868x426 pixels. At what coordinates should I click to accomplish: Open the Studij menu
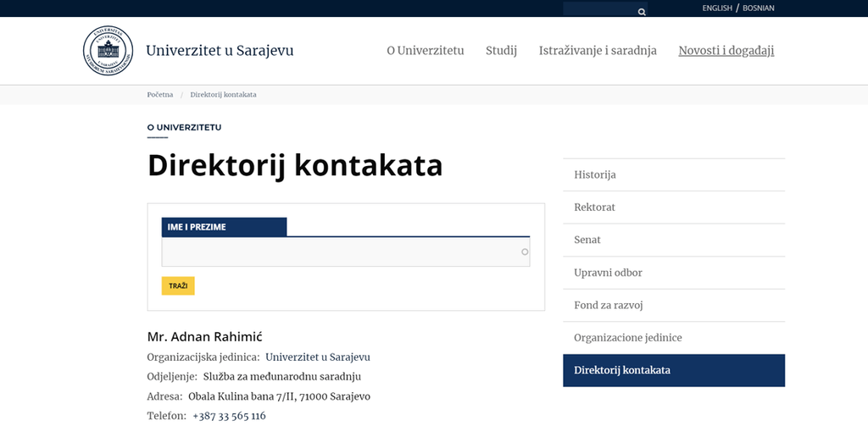(x=501, y=51)
